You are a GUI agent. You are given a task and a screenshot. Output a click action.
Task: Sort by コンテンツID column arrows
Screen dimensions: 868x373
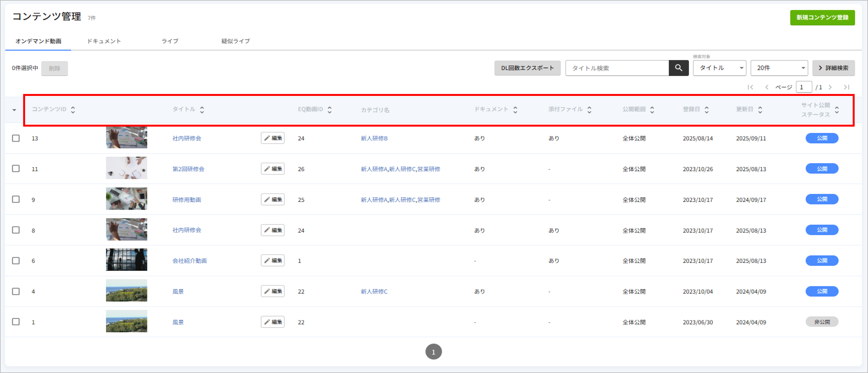point(73,109)
